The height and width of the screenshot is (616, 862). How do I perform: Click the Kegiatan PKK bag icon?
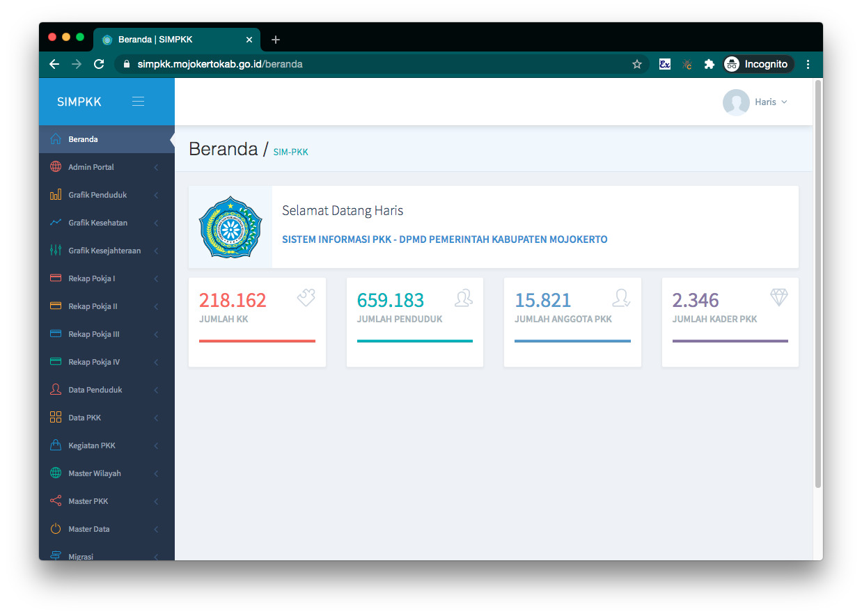point(56,445)
